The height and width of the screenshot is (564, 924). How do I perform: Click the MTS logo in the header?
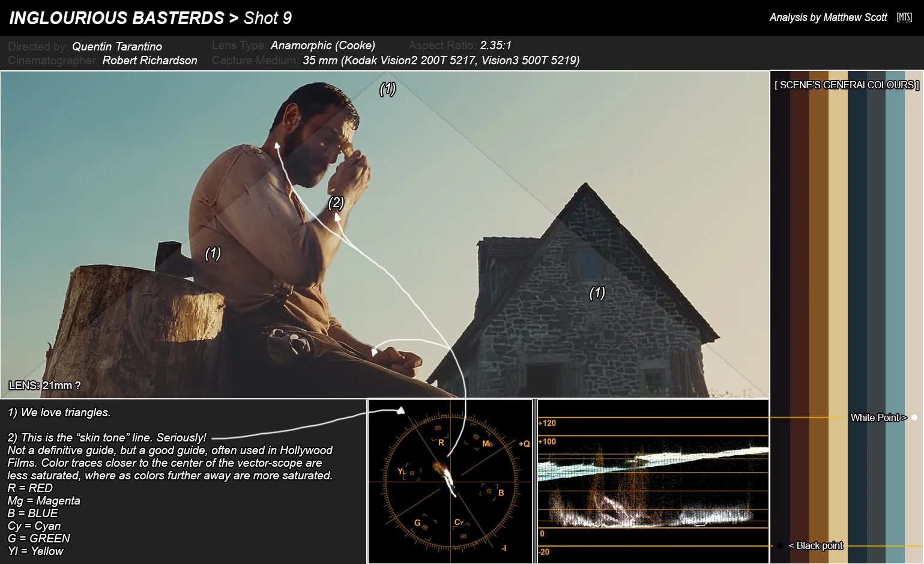[x=904, y=17]
